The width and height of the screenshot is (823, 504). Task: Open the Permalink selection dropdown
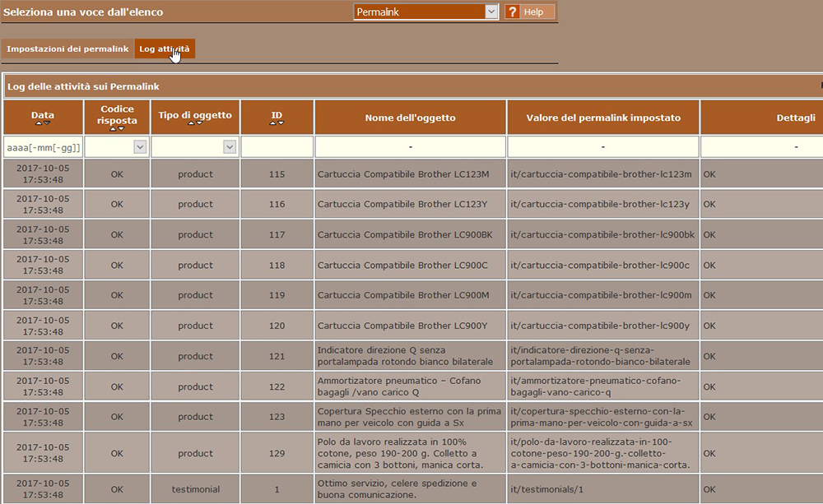tap(425, 12)
